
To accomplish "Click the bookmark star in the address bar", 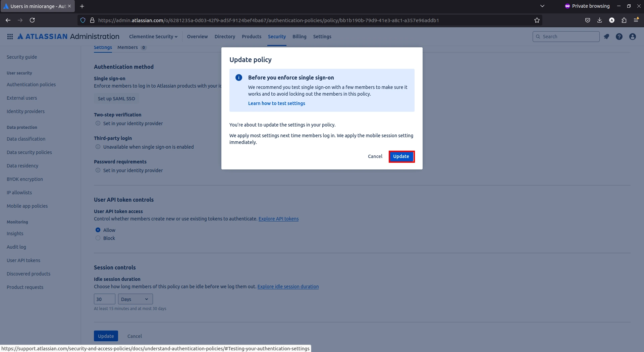I will click(537, 20).
